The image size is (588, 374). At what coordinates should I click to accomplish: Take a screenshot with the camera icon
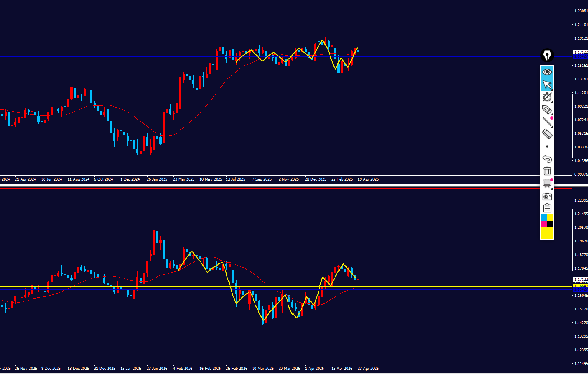click(x=547, y=196)
